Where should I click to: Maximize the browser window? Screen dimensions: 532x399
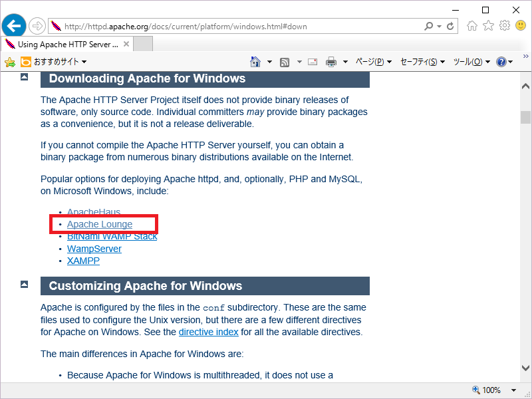coord(485,10)
